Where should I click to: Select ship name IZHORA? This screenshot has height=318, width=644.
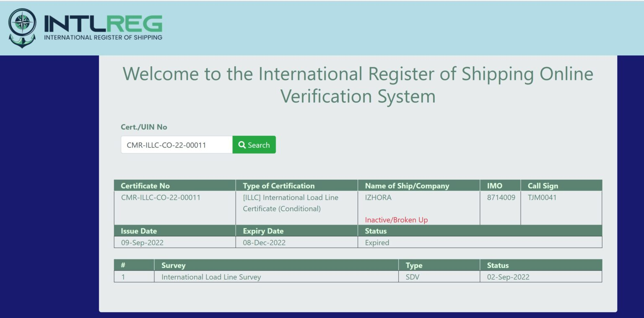[x=378, y=197]
